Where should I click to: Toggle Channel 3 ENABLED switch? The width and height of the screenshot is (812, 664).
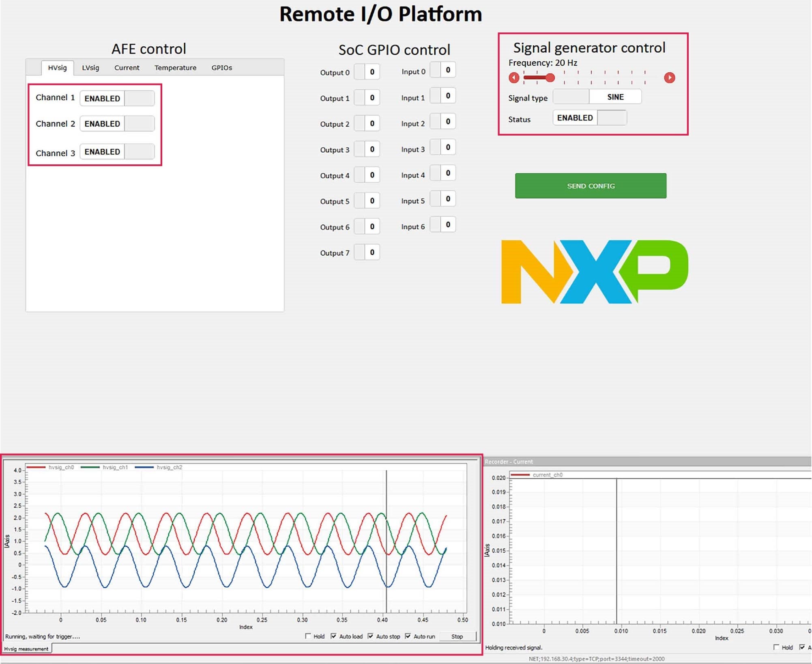[x=117, y=152]
